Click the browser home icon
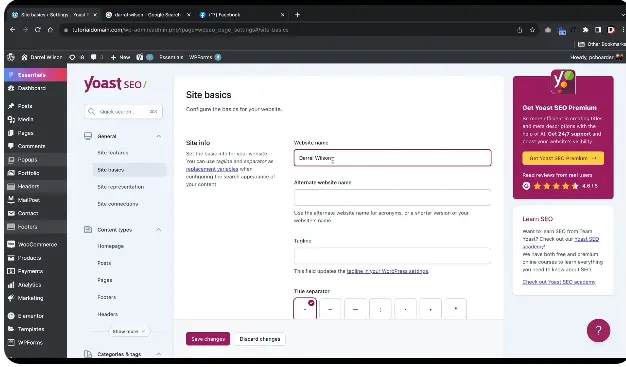This screenshot has width=626, height=367. pos(50,30)
